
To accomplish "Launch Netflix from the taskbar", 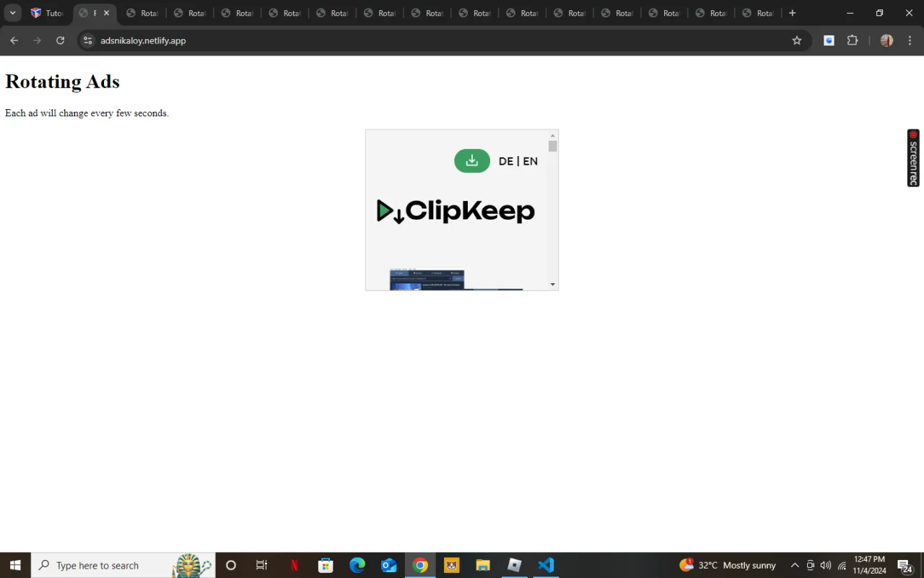I will [x=294, y=565].
